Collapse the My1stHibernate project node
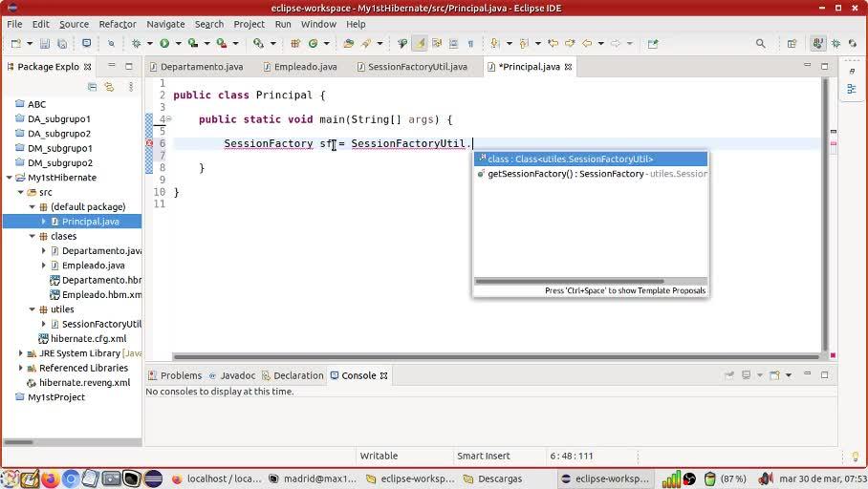This screenshot has height=489, width=868. pyautogui.click(x=10, y=178)
